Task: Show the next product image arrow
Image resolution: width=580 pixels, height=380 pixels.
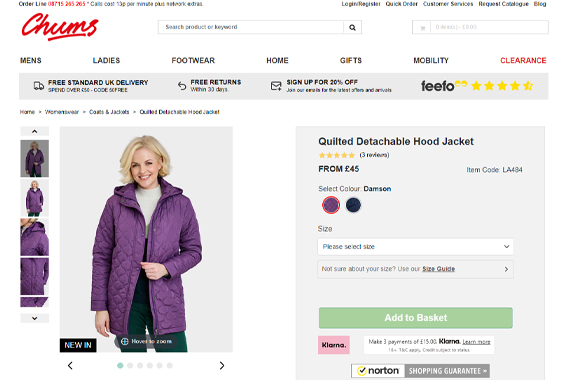Action: point(222,366)
